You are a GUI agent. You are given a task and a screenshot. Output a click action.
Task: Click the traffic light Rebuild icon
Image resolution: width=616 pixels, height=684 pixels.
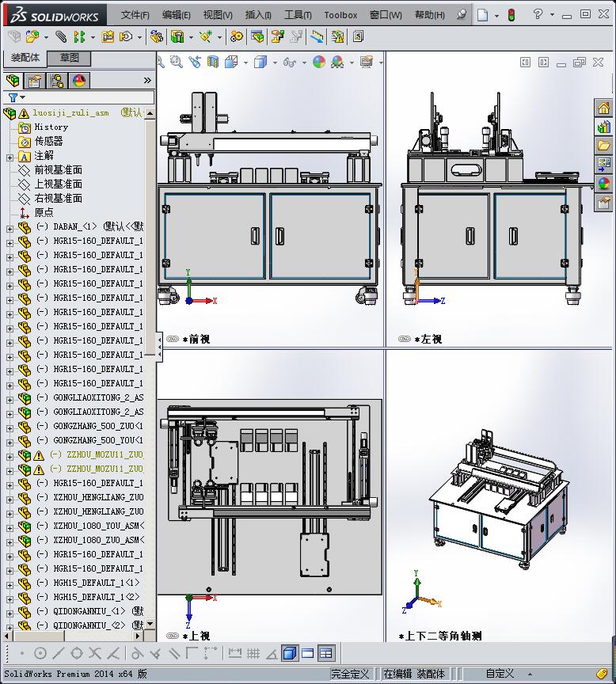[x=511, y=15]
